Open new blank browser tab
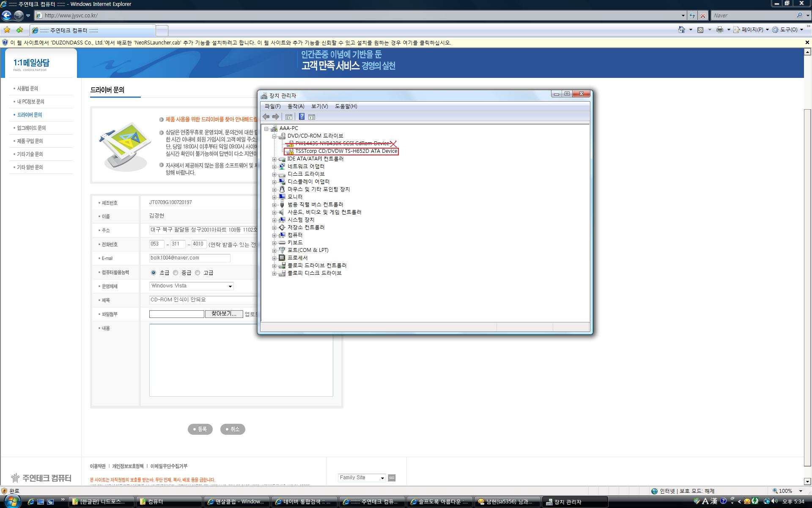The image size is (812, 508). click(162, 30)
